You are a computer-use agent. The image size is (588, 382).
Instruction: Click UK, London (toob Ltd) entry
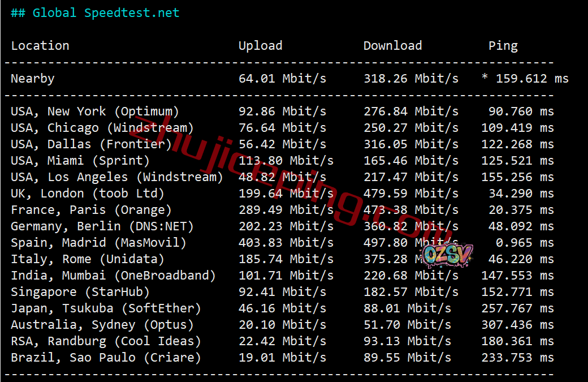[x=88, y=194]
